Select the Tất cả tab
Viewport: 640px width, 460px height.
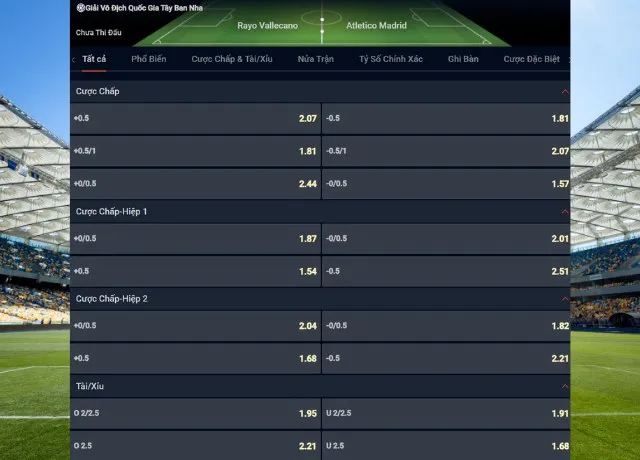click(95, 60)
